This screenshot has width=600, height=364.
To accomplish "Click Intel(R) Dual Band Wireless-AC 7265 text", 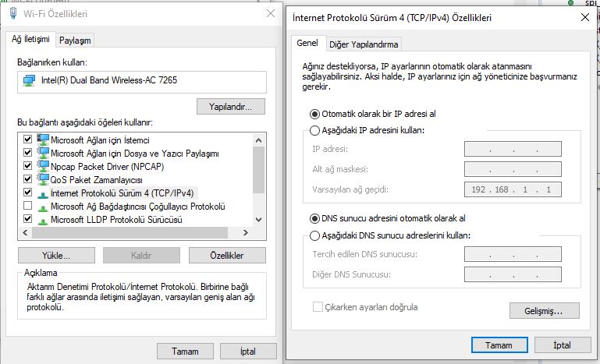I will (x=109, y=81).
